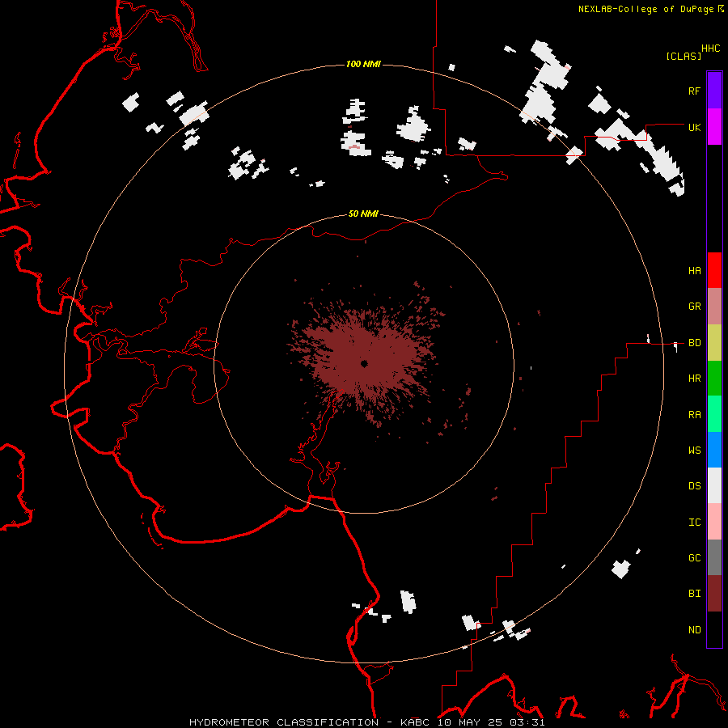
Task: Click the GC legend label
Action: (x=694, y=558)
